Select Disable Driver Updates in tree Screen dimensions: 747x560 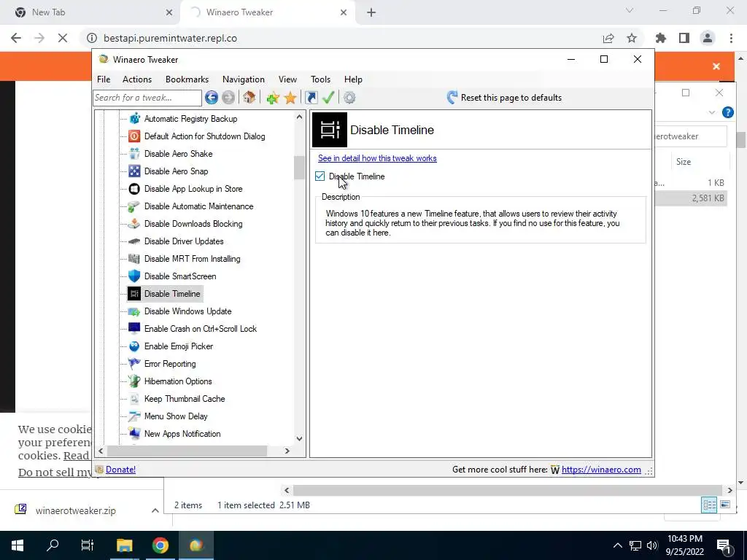coord(184,241)
